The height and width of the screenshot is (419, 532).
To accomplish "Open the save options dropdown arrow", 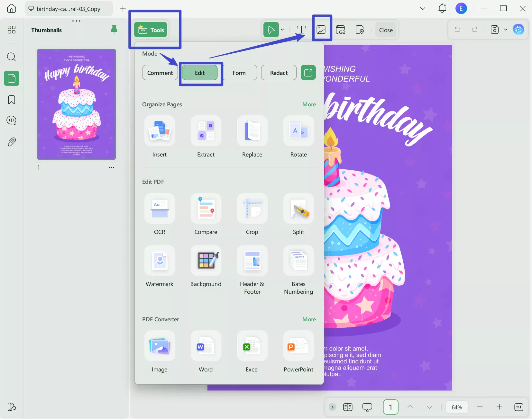I will tap(506, 30).
